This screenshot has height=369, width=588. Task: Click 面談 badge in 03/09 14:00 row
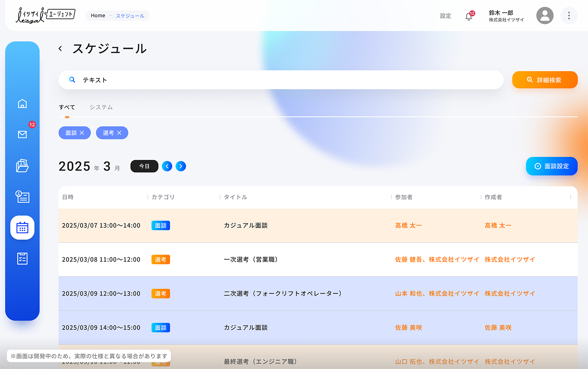[x=160, y=328]
